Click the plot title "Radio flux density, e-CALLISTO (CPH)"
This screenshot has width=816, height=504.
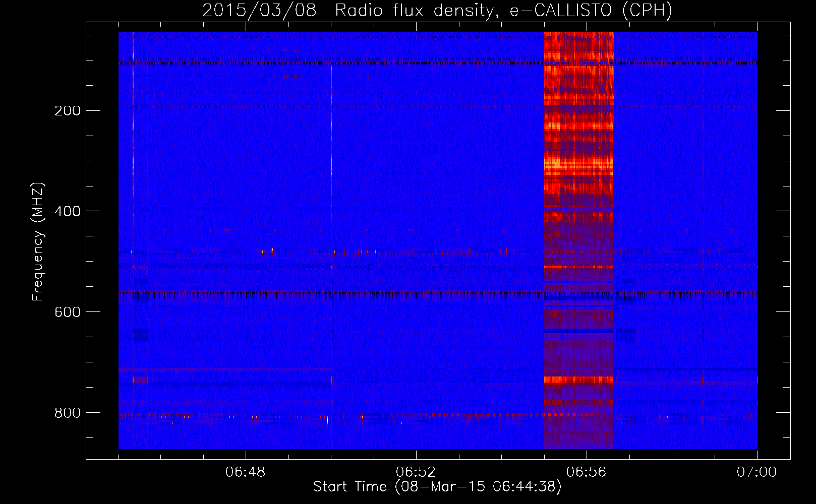[x=503, y=11]
